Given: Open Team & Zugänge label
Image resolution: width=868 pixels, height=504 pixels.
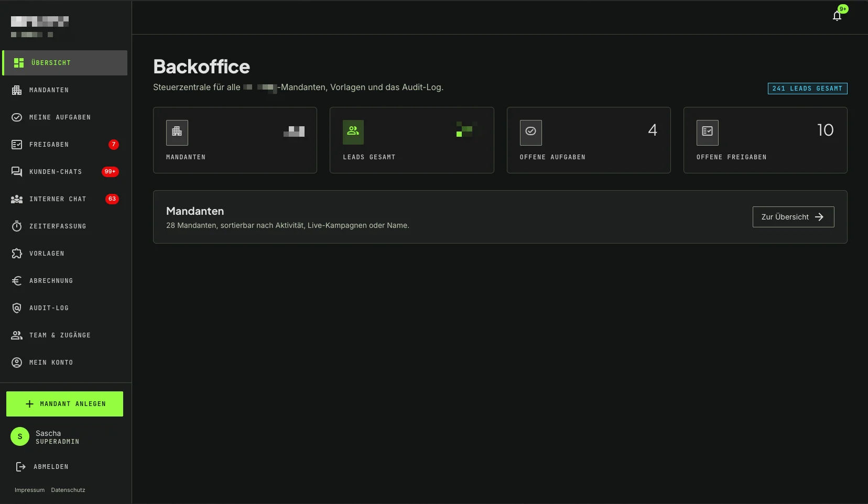Looking at the screenshot, I should 60,335.
